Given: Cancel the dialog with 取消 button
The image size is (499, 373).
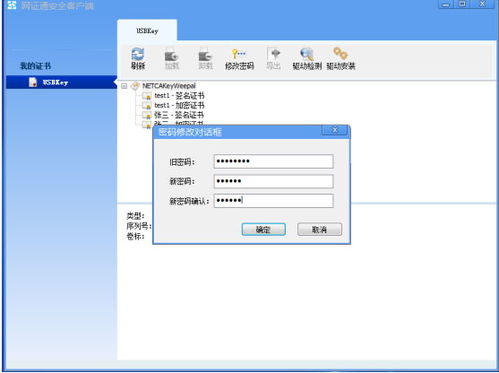Looking at the screenshot, I should tap(319, 229).
